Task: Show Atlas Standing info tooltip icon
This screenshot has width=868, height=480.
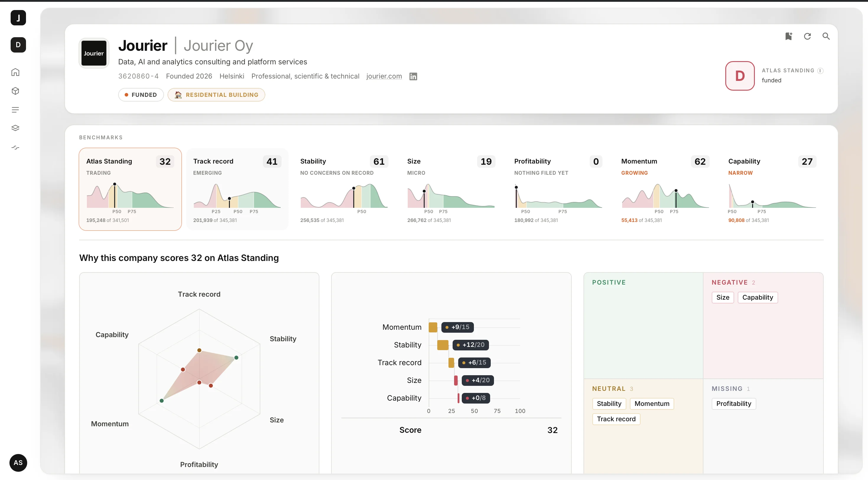Action: tap(820, 71)
